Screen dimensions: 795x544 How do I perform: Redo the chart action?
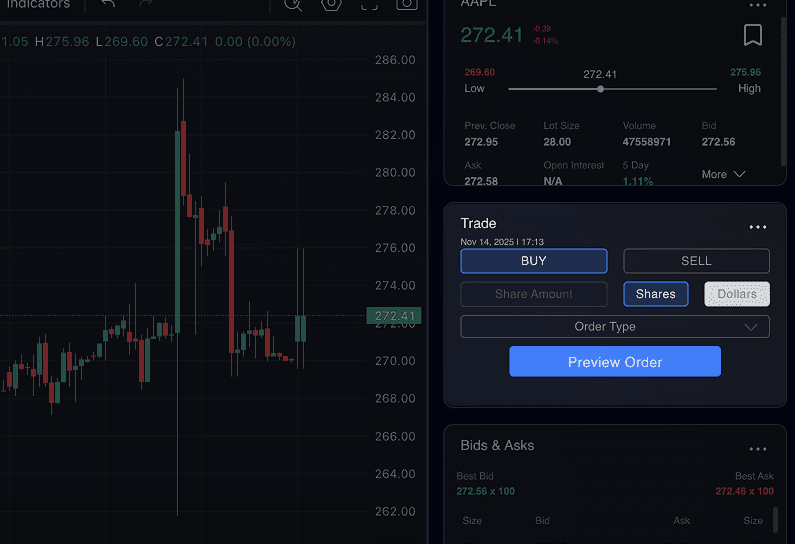[x=146, y=4]
